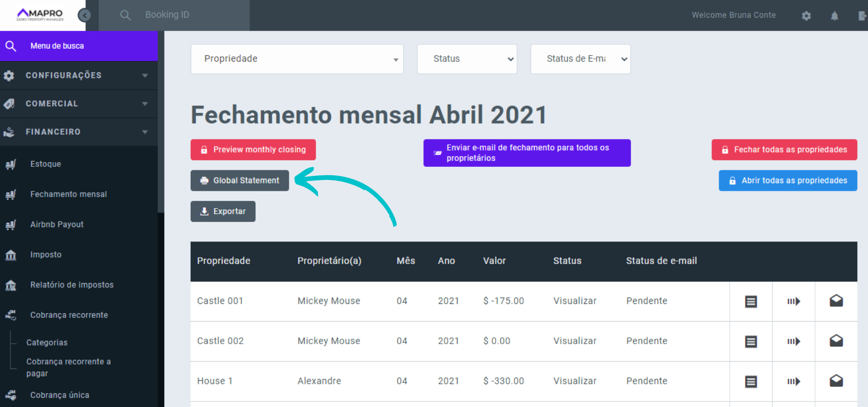Open Relatório de impostos via its sidebar icon
The width and height of the screenshot is (868, 407).
tap(10, 285)
